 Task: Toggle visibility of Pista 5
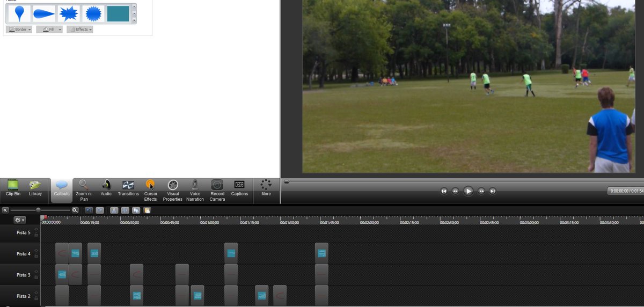pyautogui.click(x=36, y=229)
